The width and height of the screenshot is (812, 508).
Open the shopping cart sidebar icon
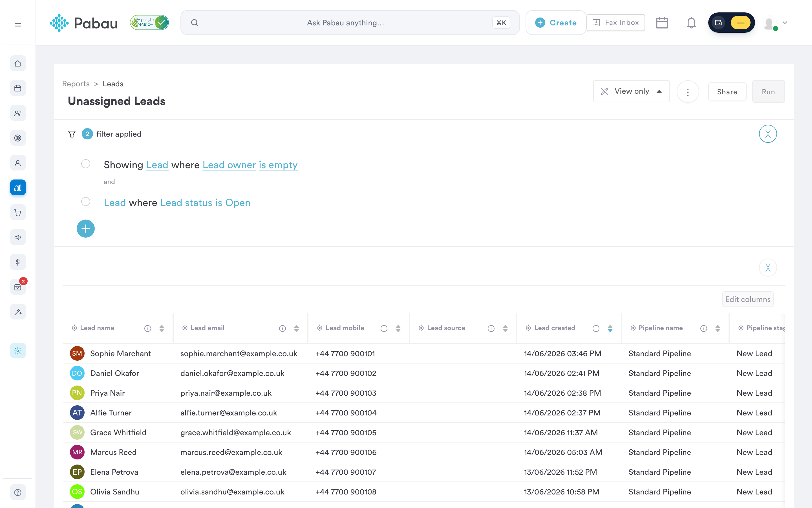(x=18, y=213)
